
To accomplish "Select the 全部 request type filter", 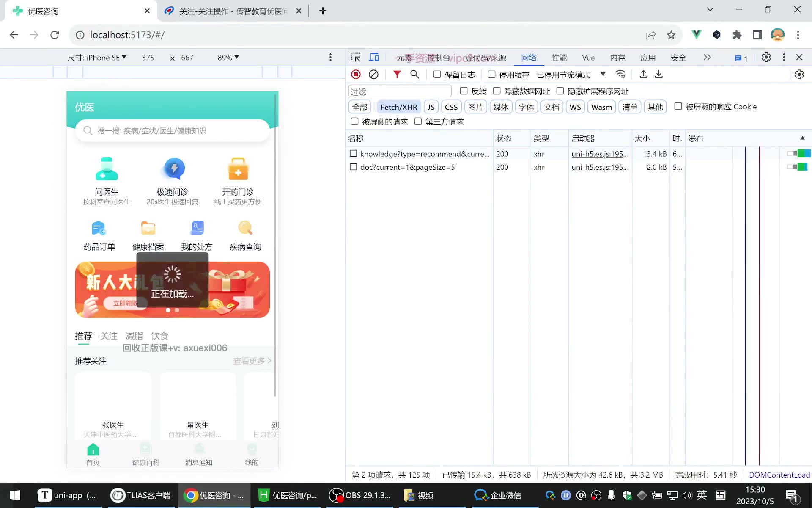I will pyautogui.click(x=360, y=107).
